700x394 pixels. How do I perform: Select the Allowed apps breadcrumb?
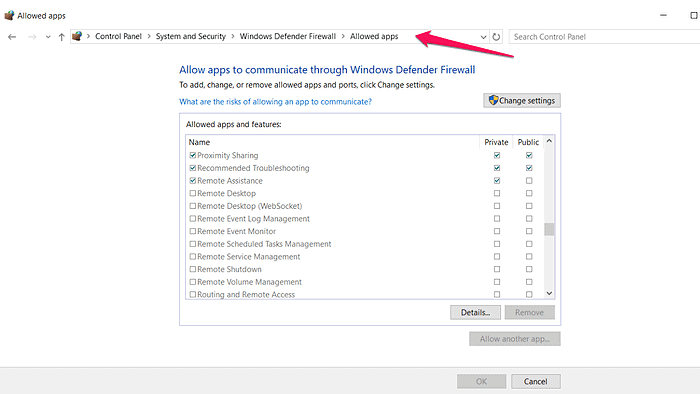374,36
